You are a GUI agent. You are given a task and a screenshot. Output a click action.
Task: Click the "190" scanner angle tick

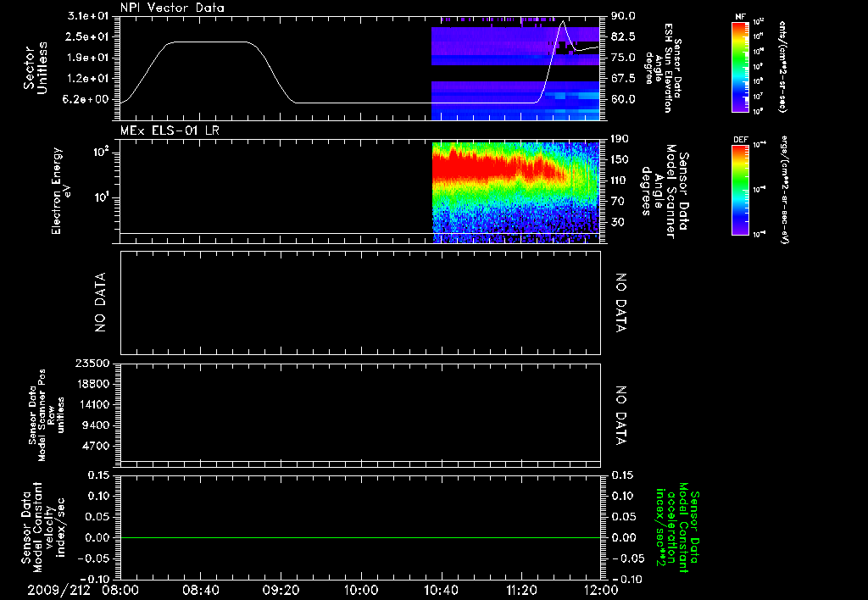click(x=620, y=139)
